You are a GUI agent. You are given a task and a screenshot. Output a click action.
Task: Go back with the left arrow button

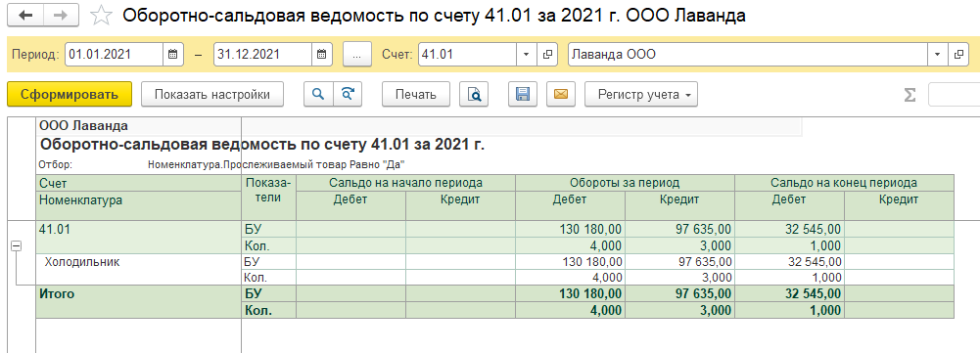click(x=26, y=16)
